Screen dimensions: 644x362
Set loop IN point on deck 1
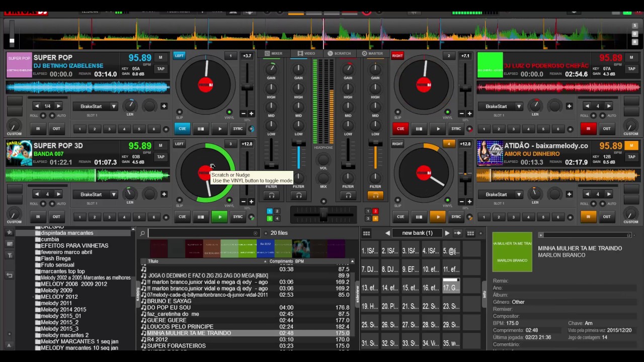[38, 129]
